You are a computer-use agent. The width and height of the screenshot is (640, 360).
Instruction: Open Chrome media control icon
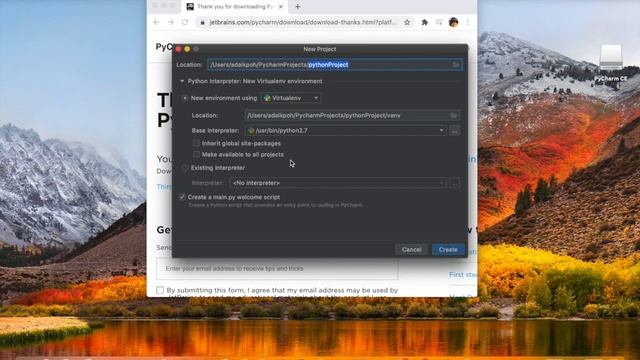pos(439,22)
